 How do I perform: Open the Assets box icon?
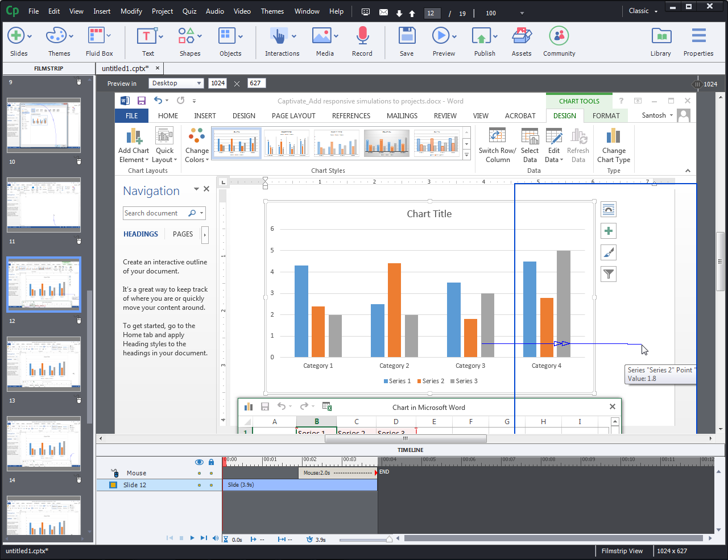click(522, 36)
